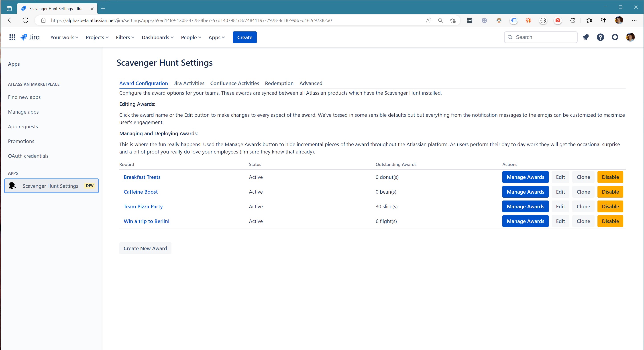This screenshot has width=644, height=350.
Task: Click the Jira logo to go home
Action: [30, 37]
